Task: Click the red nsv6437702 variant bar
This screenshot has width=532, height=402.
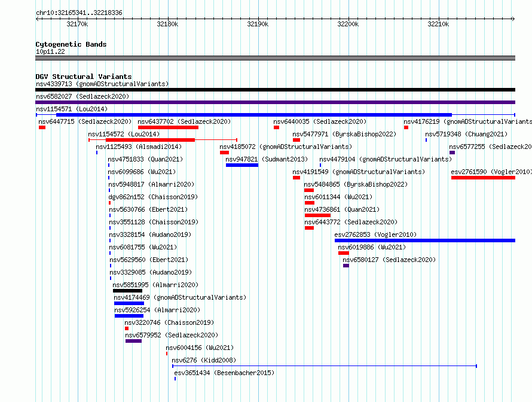Action: [169, 127]
